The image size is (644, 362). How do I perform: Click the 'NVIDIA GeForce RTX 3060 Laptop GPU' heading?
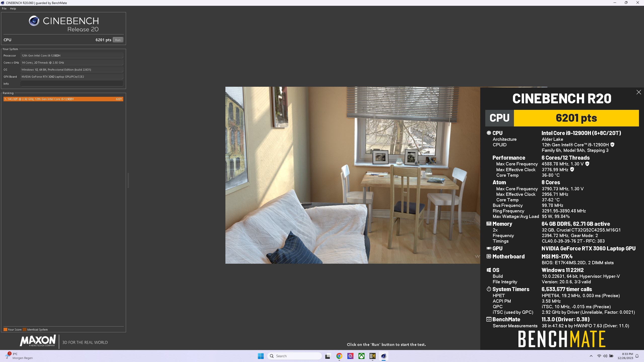(x=589, y=248)
